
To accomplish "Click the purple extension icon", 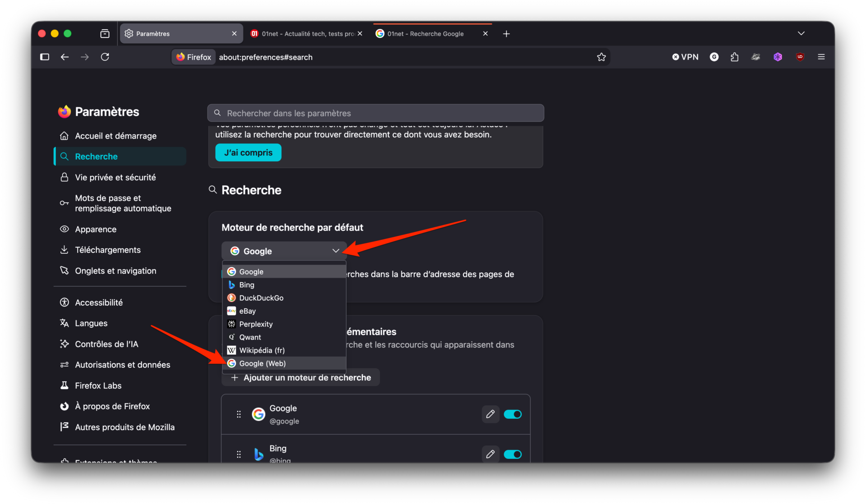I will pyautogui.click(x=778, y=57).
